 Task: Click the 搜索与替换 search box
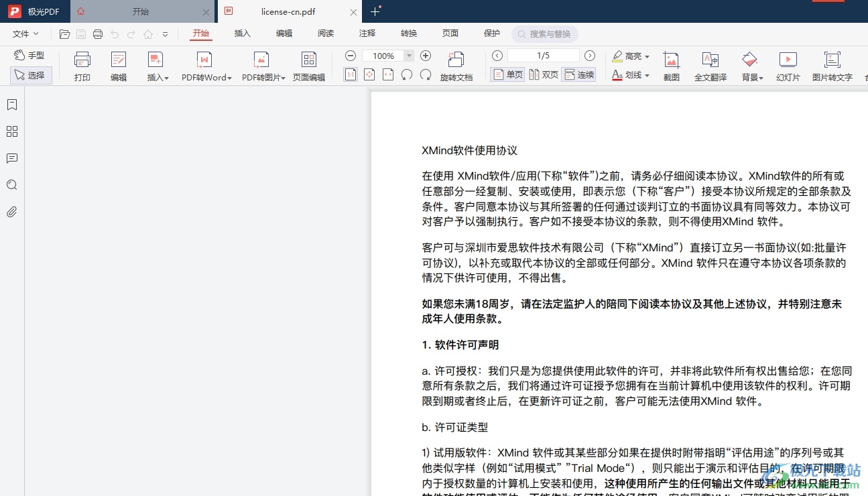click(544, 34)
